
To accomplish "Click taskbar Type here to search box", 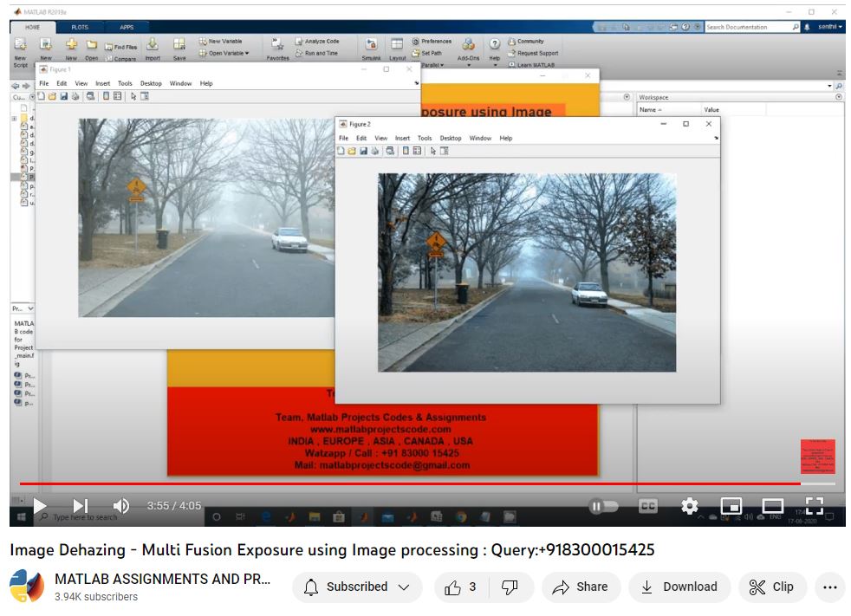I will pyautogui.click(x=120, y=517).
